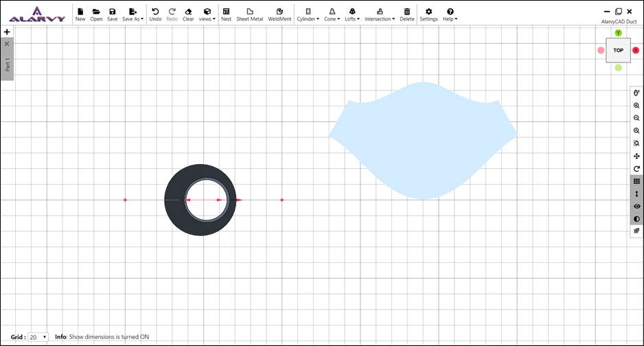Click the New file icon
Viewport: 644px width, 346px height.
[x=80, y=14]
